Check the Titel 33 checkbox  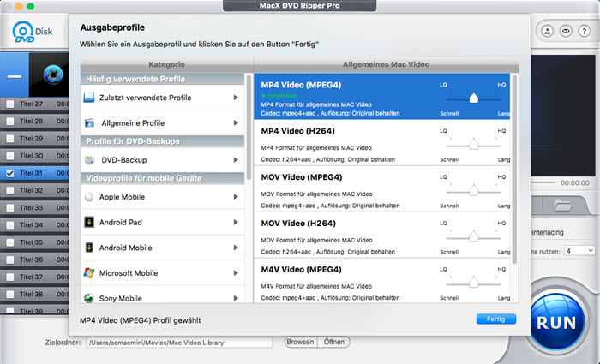(x=10, y=207)
